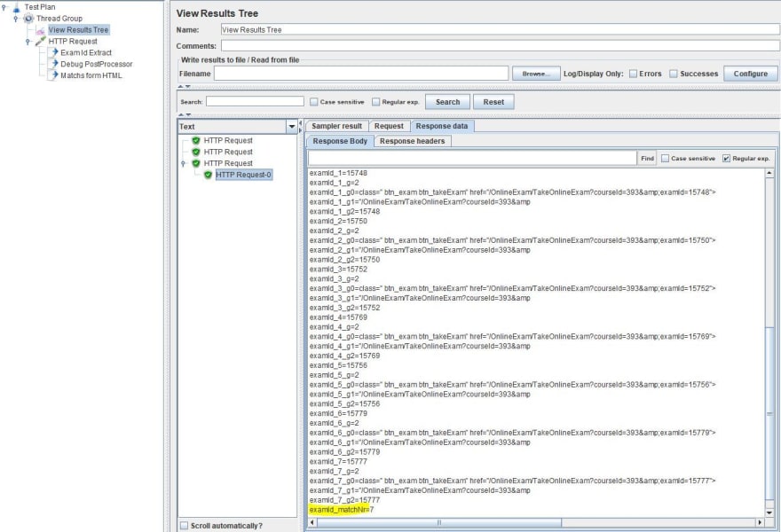Click the Reset button
The width and height of the screenshot is (781, 532).
click(x=493, y=102)
